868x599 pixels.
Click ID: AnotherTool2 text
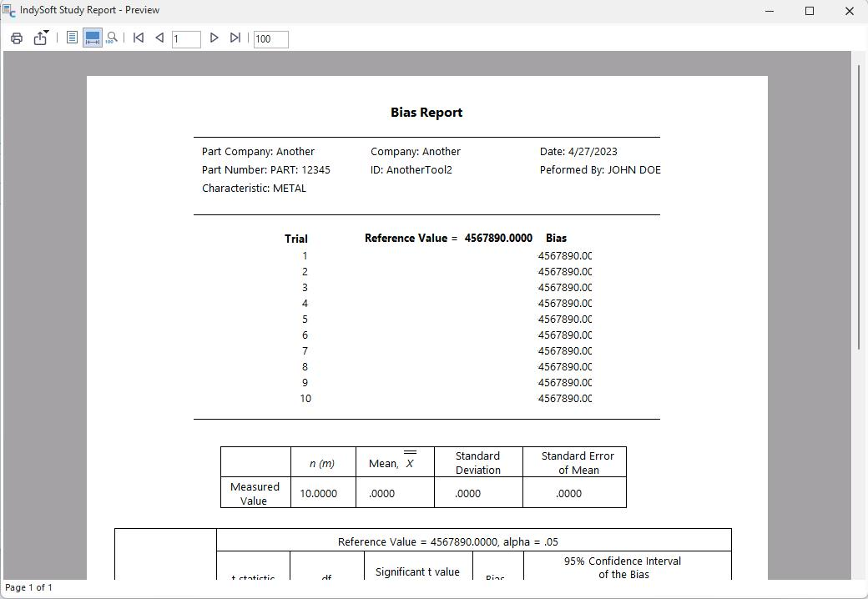pyautogui.click(x=411, y=170)
